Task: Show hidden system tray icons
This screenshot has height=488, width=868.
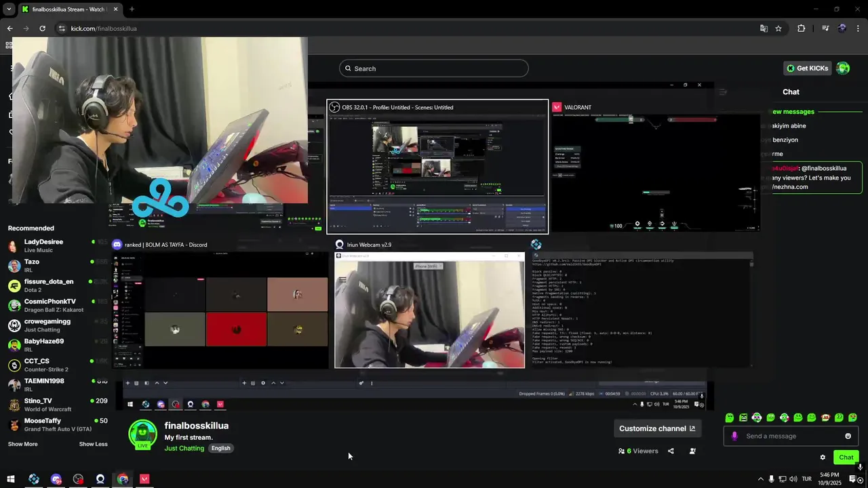Action: click(x=760, y=479)
